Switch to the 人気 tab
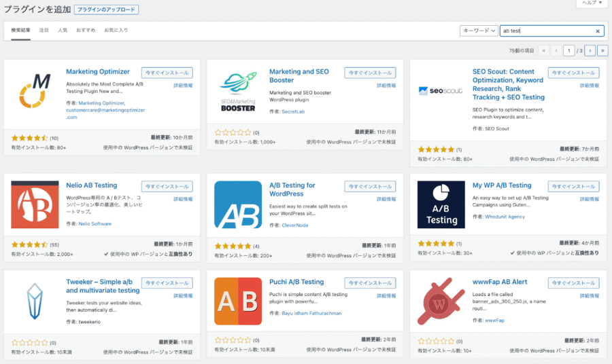The width and height of the screenshot is (612, 364). coord(63,31)
